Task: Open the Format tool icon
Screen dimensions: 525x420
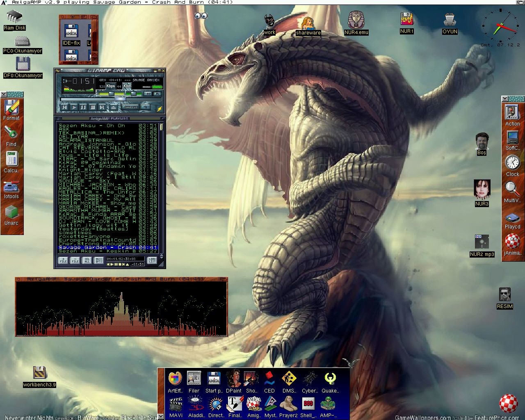Action: (11, 110)
